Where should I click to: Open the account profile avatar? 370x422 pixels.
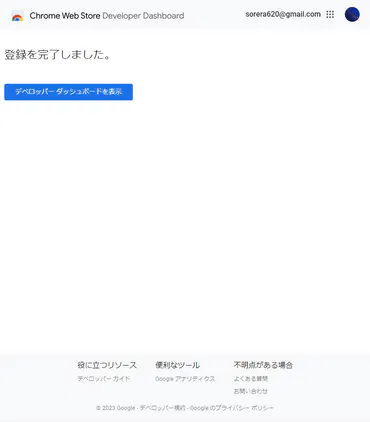pyautogui.click(x=352, y=14)
